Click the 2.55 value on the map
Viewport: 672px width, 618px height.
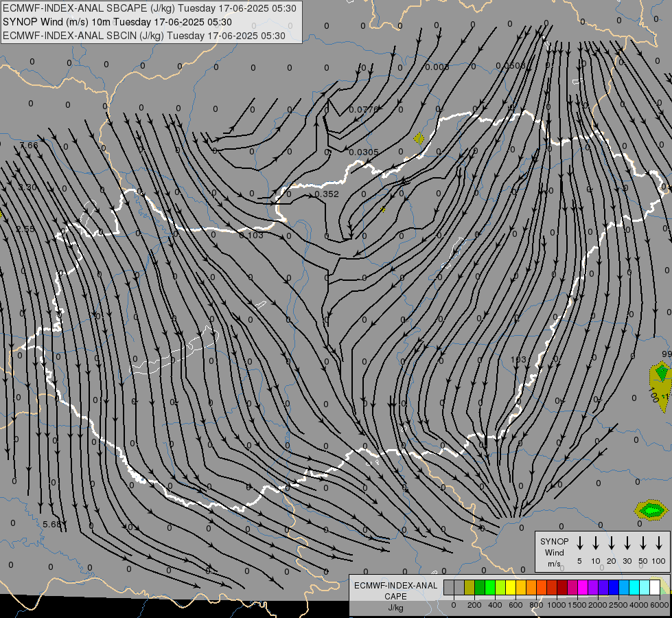[25, 229]
